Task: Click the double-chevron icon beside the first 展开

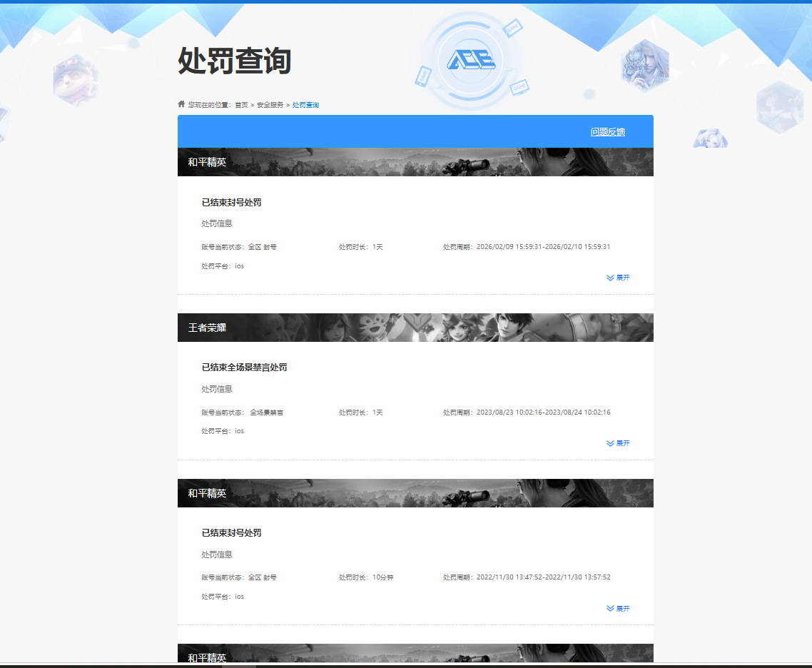Action: click(x=609, y=278)
